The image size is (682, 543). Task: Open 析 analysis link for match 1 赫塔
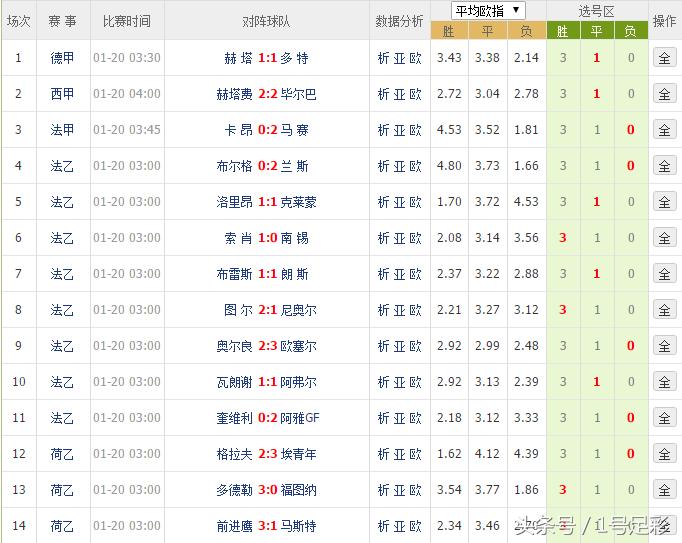tap(383, 58)
